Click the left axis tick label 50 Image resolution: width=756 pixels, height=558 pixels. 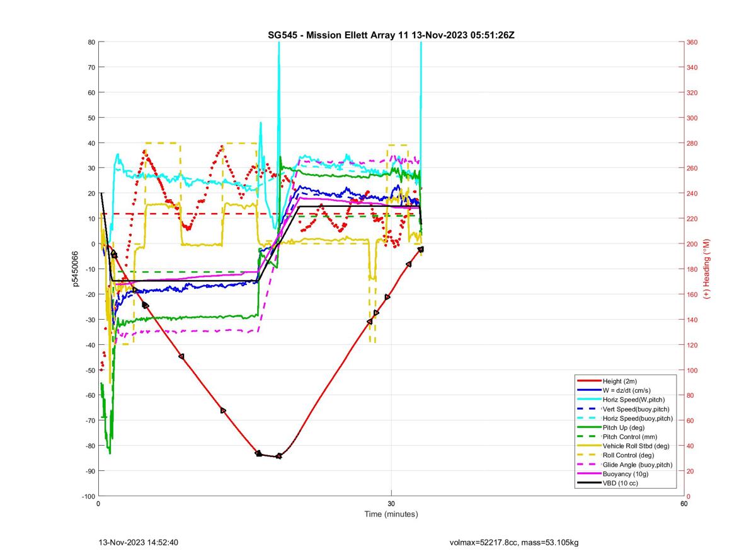[91, 118]
